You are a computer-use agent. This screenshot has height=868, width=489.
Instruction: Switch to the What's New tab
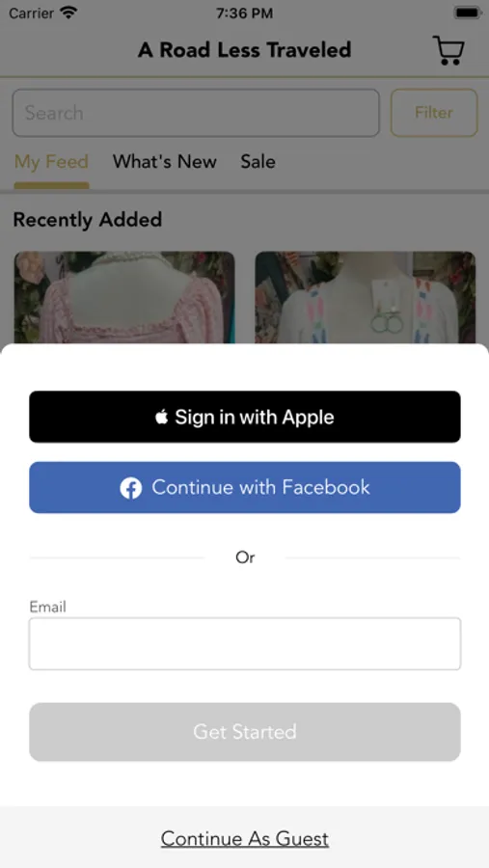tap(165, 162)
